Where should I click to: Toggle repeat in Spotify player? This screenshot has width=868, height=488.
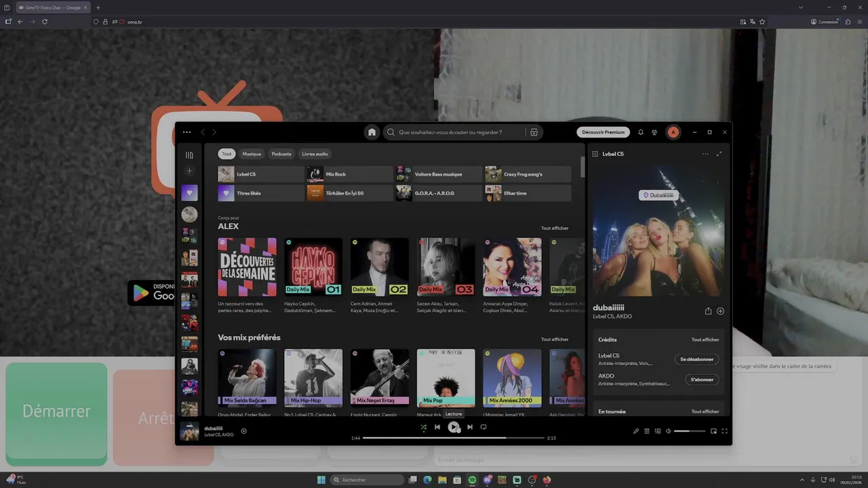484,427
